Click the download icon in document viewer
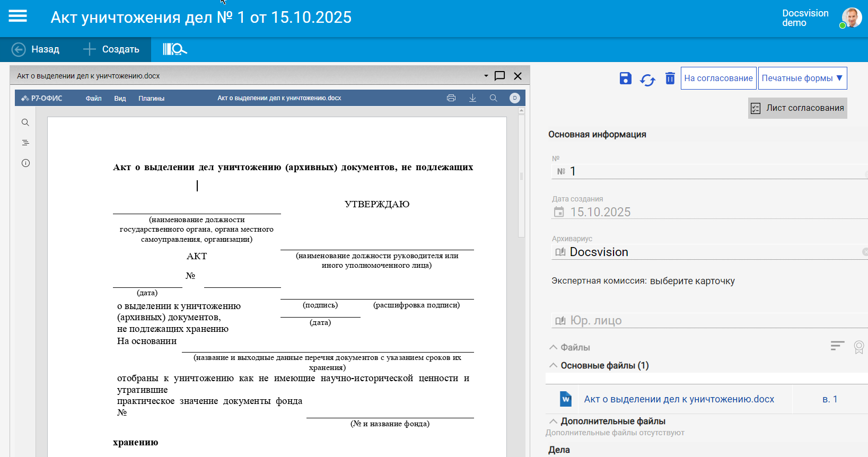 pos(472,98)
